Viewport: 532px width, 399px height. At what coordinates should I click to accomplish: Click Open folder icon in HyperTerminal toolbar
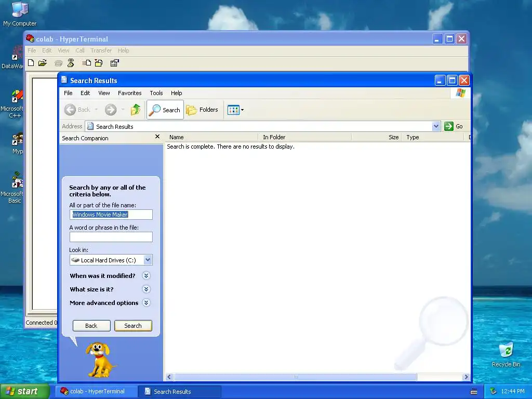click(x=43, y=63)
